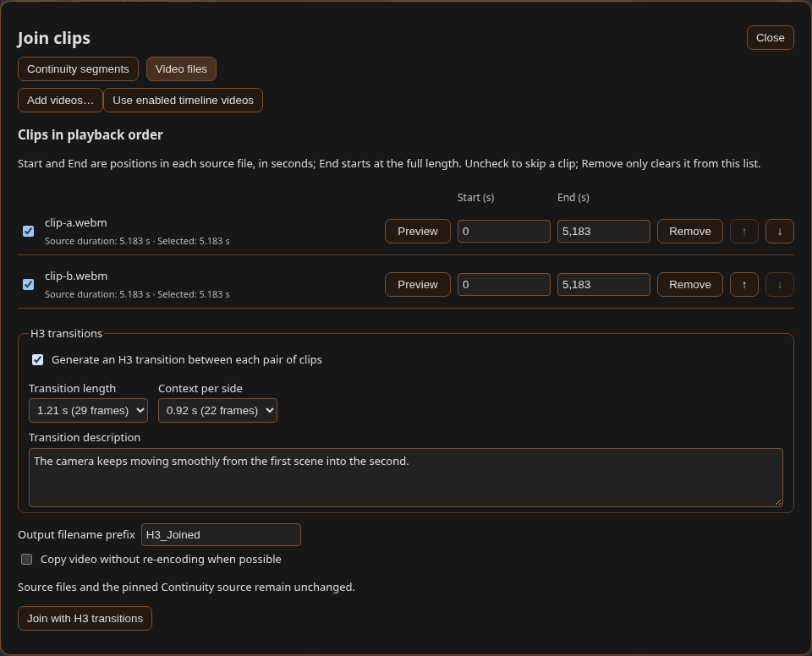Click the clip-a.webm file name
Screen dimensions: 812x656
76,222
